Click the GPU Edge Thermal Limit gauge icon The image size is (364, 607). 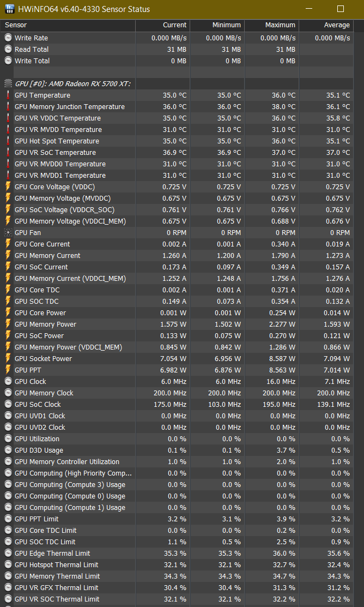[x=8, y=554]
